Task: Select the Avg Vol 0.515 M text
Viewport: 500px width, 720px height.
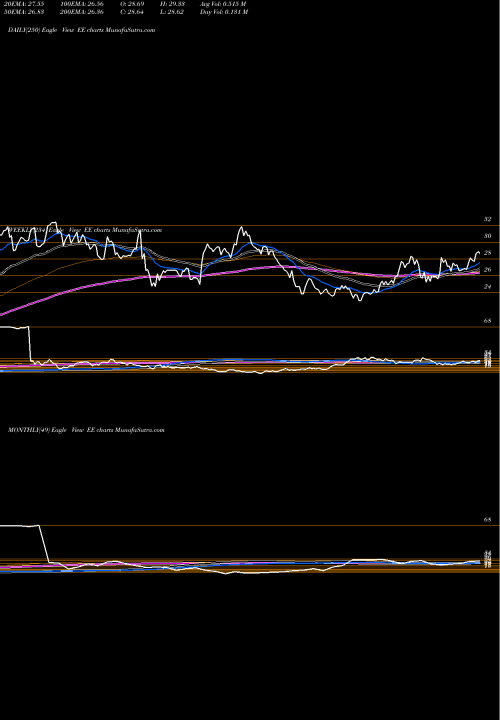Action: point(223,4)
